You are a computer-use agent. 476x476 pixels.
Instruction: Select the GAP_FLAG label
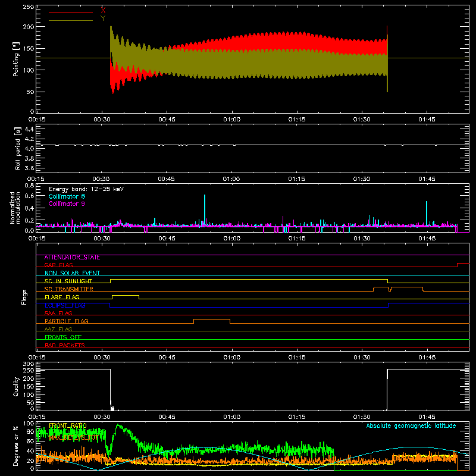58,265
